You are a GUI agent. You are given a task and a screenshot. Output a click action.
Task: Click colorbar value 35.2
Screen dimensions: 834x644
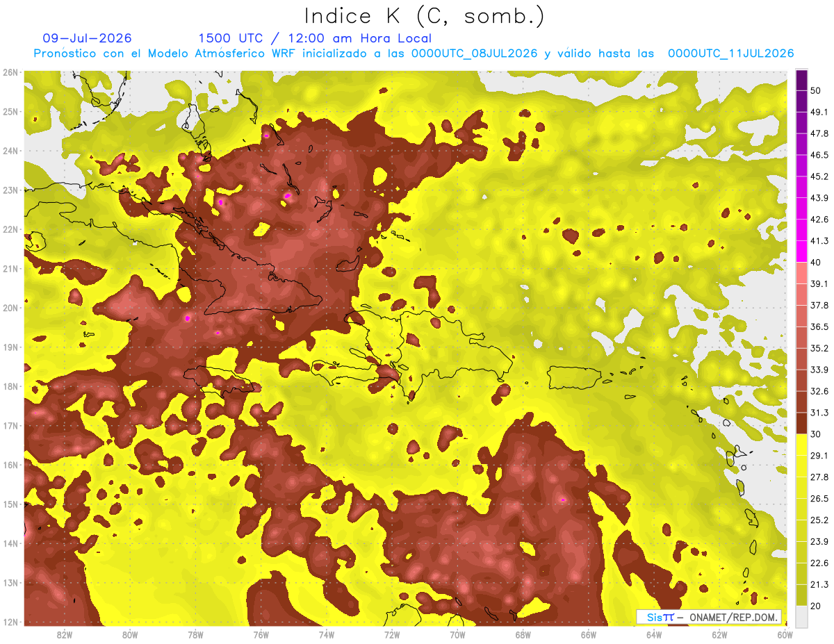pos(819,348)
